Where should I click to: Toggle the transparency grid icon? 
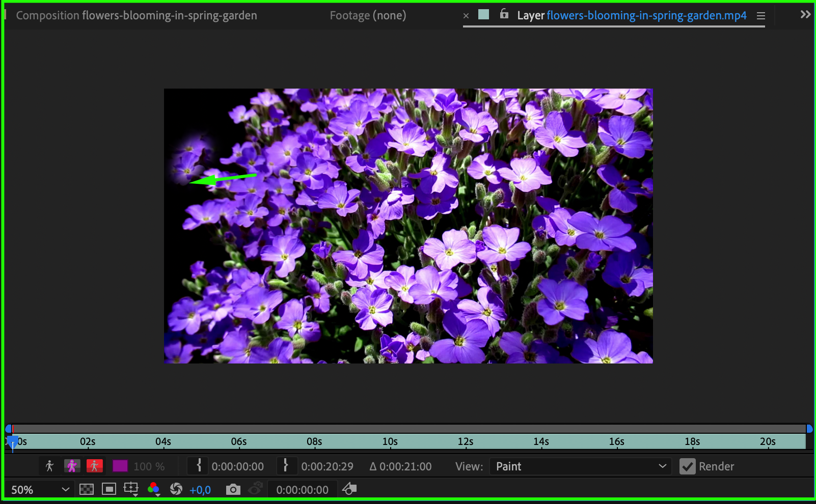pyautogui.click(x=87, y=490)
